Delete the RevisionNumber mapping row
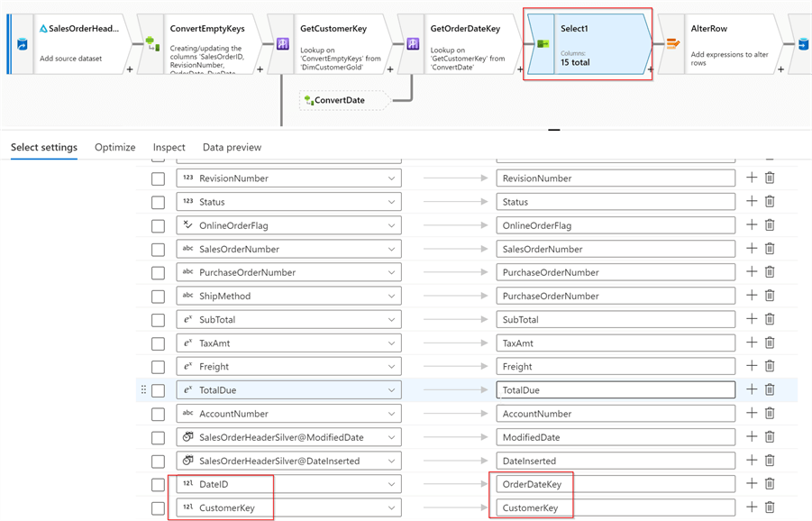 pos(770,178)
